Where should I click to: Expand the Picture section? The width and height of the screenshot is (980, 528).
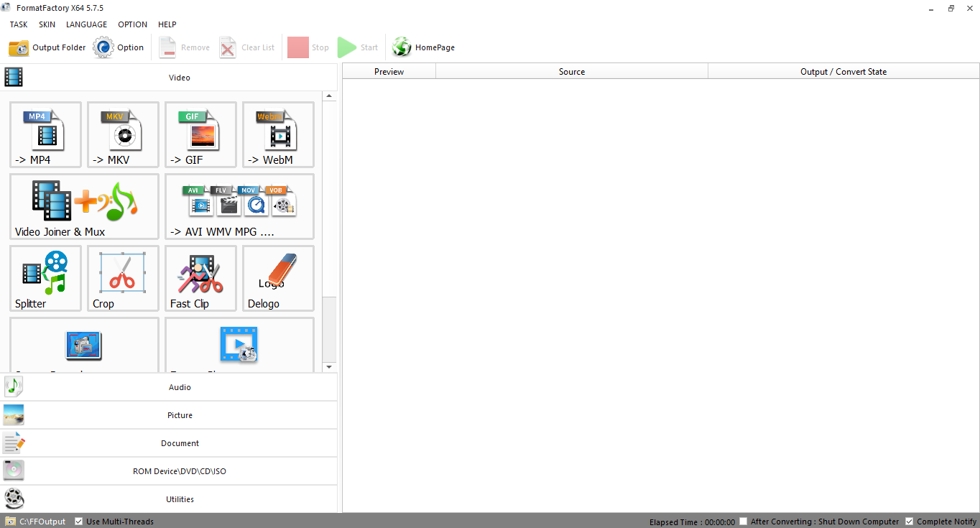pos(169,415)
